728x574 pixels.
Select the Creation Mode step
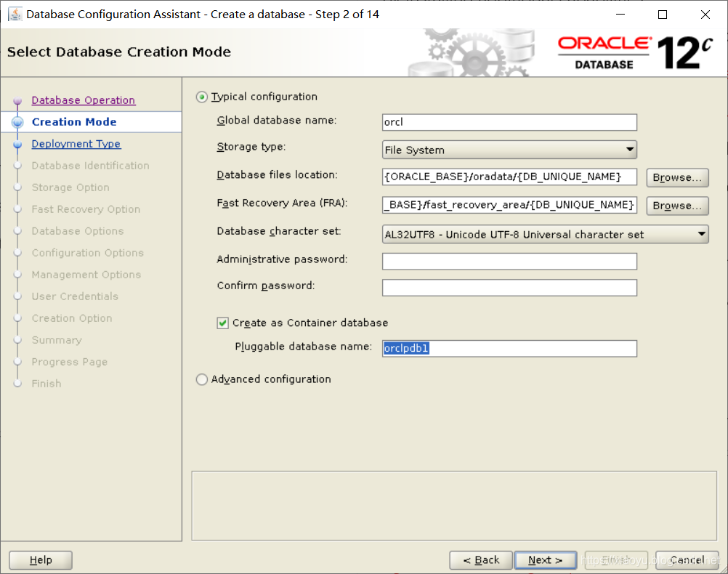74,121
